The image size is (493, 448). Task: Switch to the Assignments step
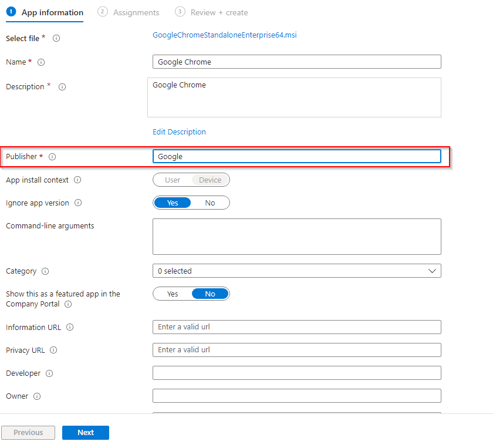tap(128, 12)
